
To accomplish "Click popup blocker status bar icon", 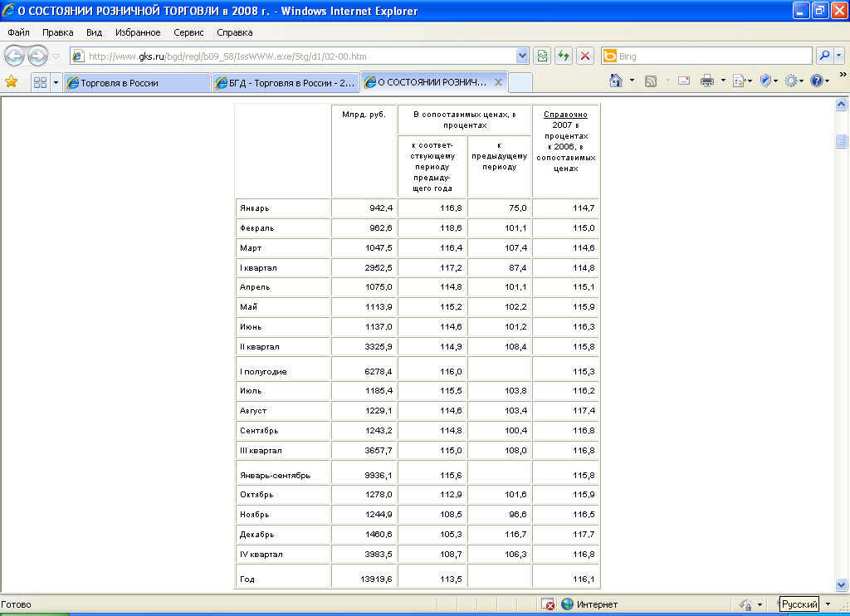I will click(x=548, y=604).
